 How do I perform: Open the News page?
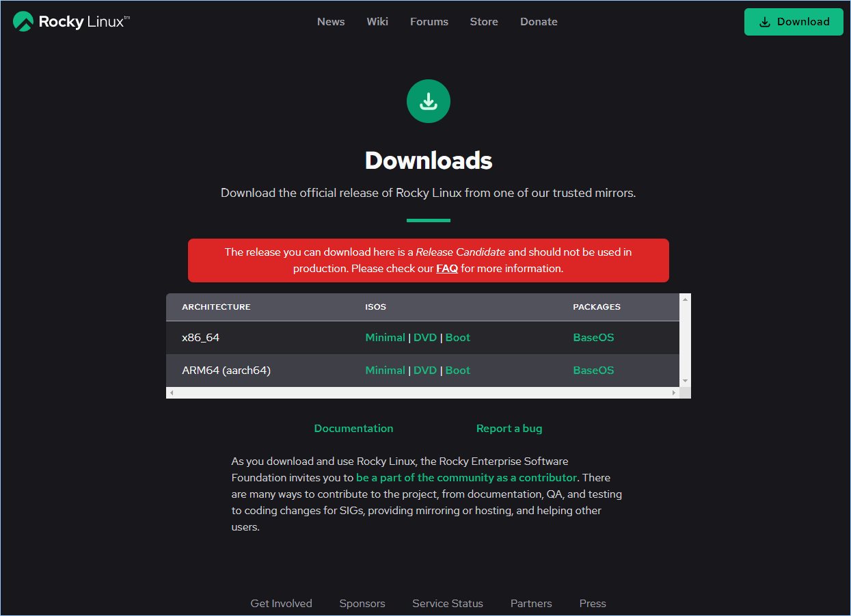pos(331,22)
